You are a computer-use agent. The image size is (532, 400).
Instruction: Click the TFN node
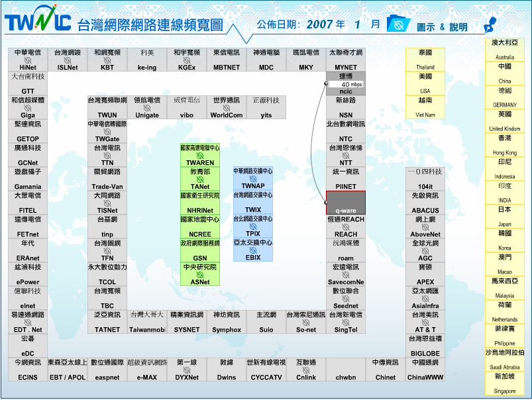click(x=107, y=250)
